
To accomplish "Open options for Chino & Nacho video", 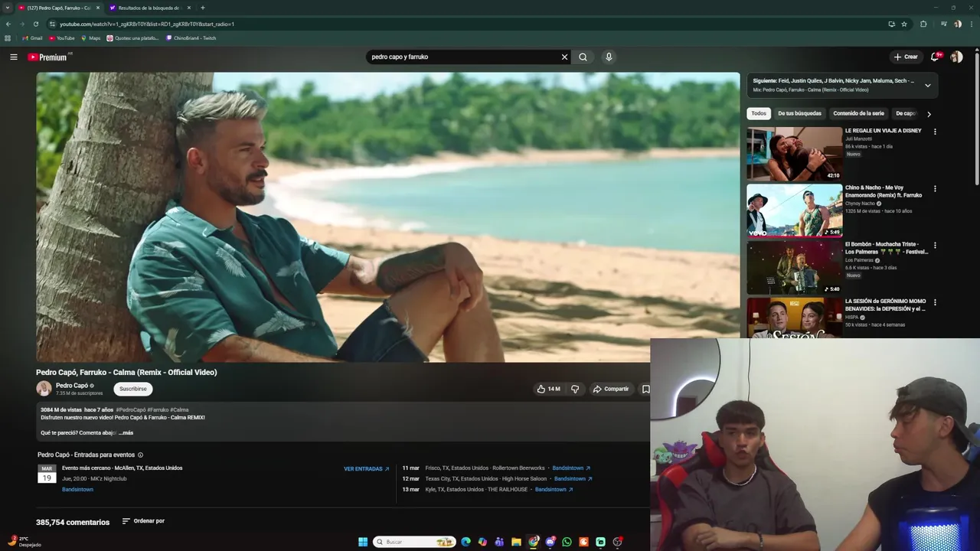I will coord(935,188).
